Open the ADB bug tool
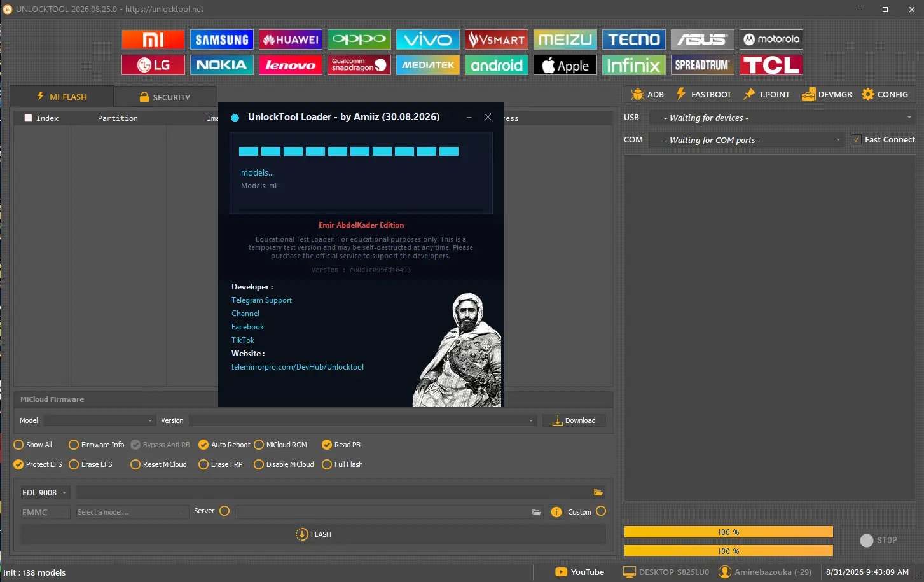Viewport: 924px width, 582px height. point(647,94)
